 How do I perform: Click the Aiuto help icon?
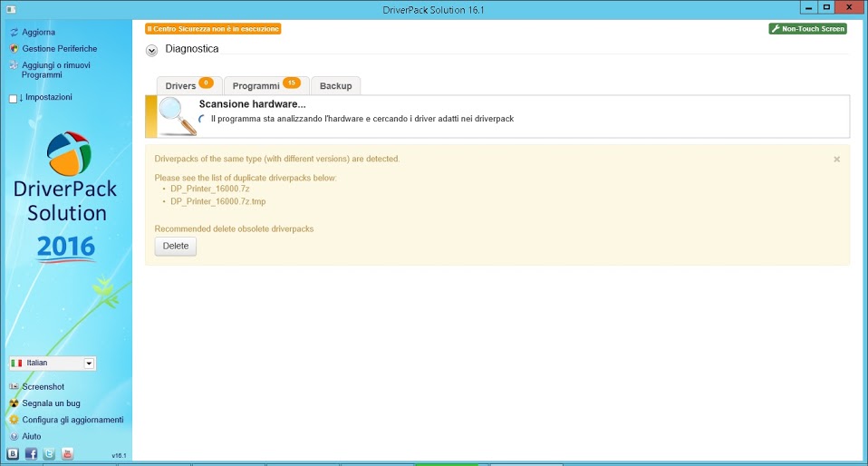pyautogui.click(x=14, y=436)
